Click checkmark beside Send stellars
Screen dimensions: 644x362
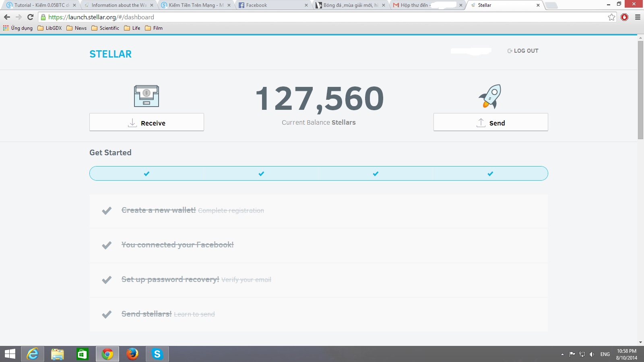pos(107,315)
